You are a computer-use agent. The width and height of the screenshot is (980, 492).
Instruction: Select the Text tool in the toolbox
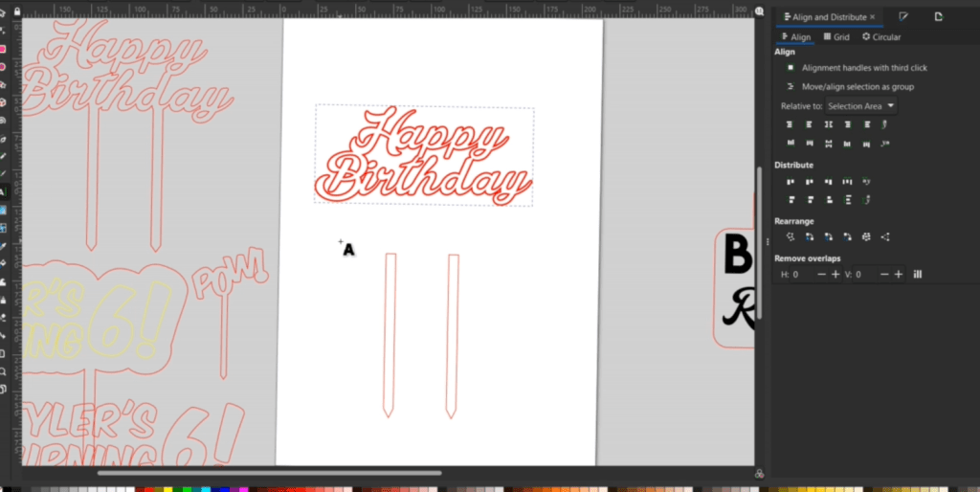[x=4, y=191]
